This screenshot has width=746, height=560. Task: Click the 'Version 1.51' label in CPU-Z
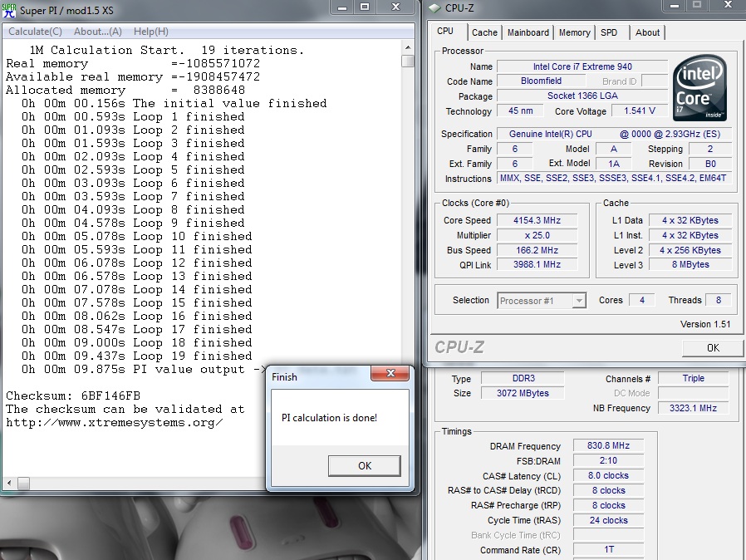705,324
